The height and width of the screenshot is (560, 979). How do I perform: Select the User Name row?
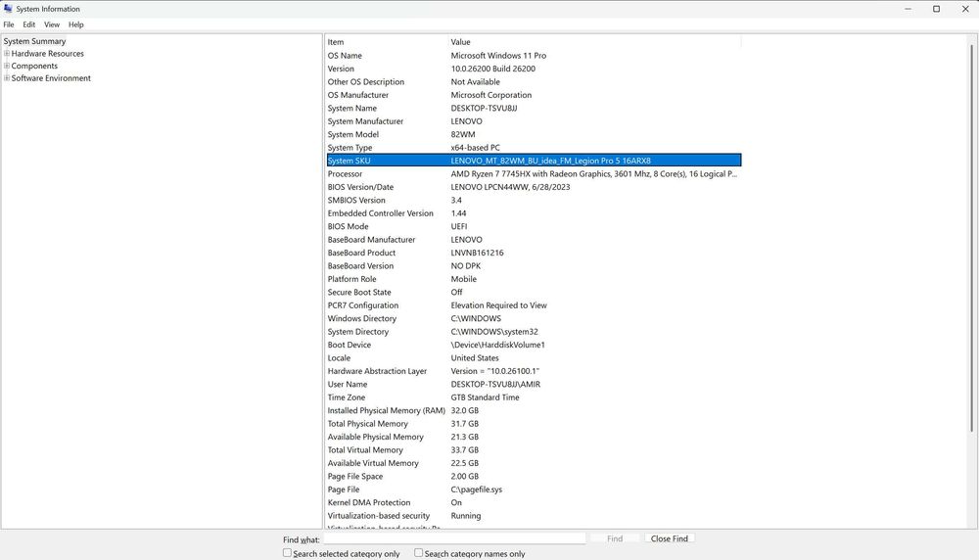click(534, 384)
